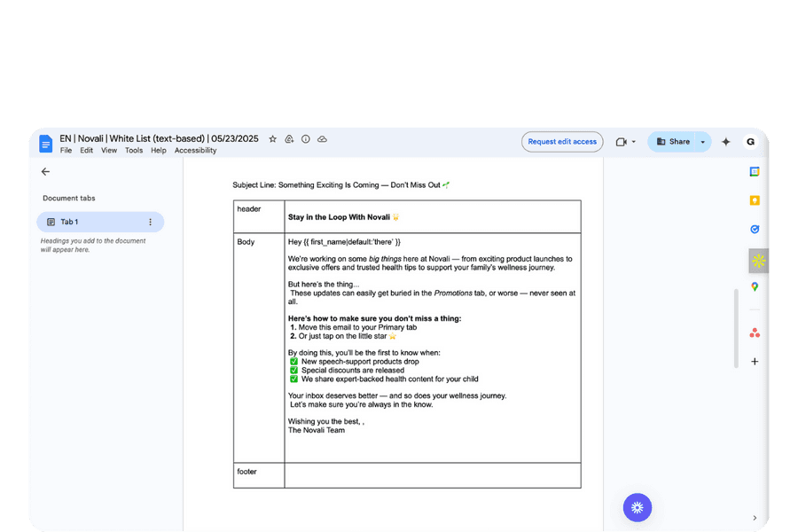The height and width of the screenshot is (532, 798).
Task: Open the Tools menu
Action: click(134, 151)
